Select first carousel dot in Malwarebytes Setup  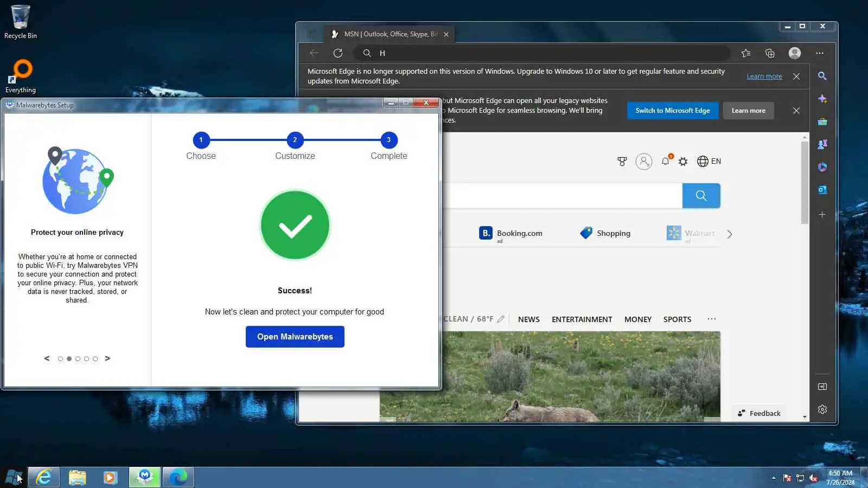point(60,359)
